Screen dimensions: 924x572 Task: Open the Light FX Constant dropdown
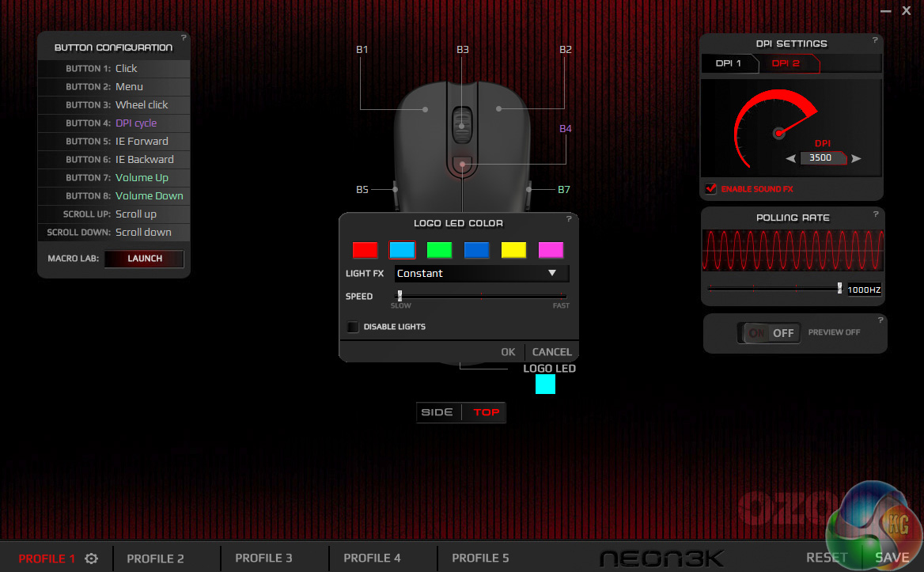482,273
